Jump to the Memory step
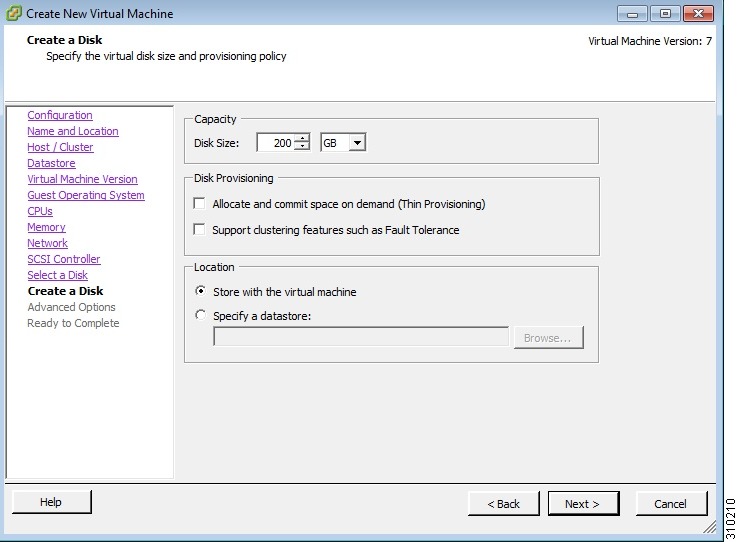The image size is (740, 542). (46, 228)
